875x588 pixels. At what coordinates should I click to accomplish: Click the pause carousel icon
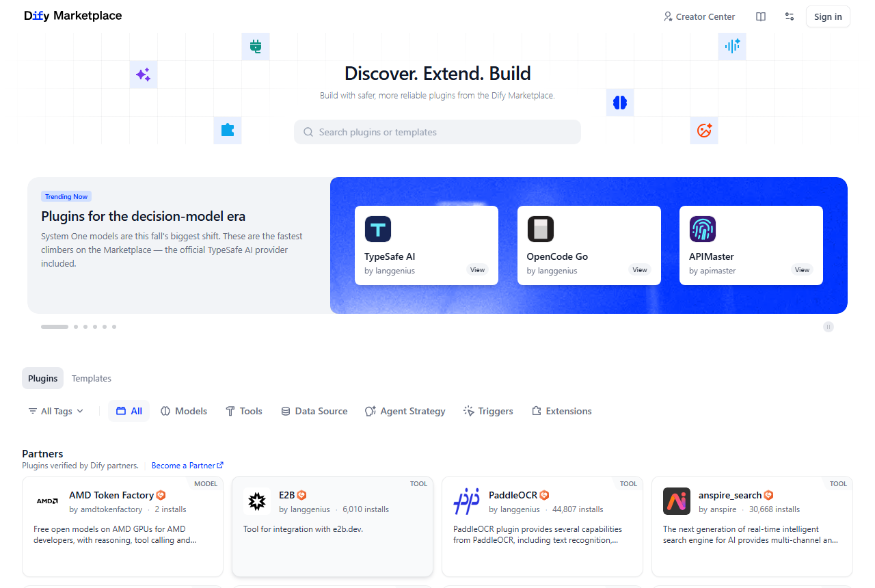tap(829, 327)
